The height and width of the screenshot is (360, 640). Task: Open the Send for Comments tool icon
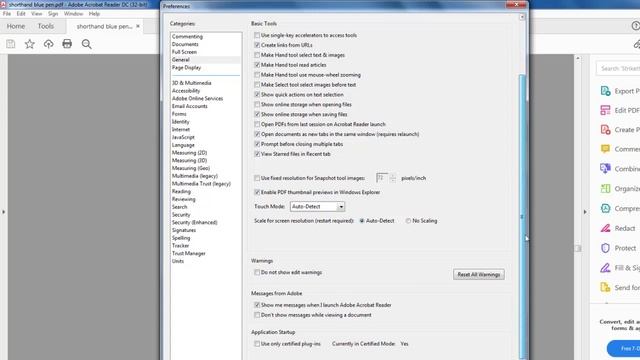[x=605, y=287]
